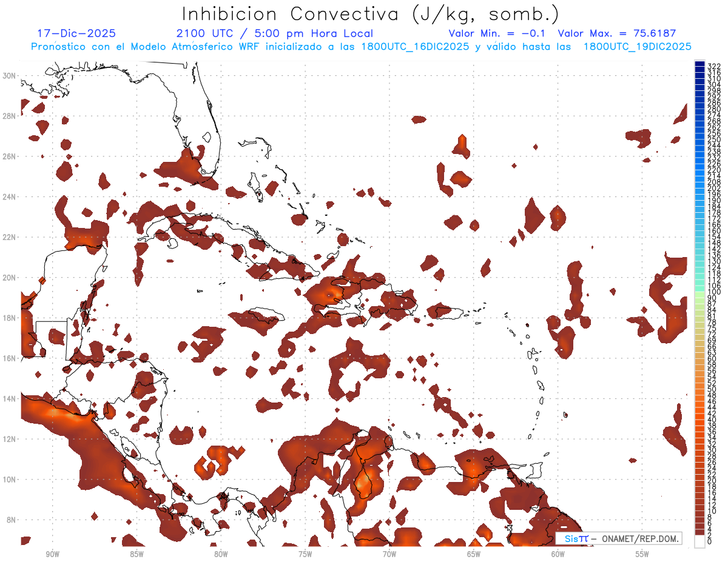
Task: Click the "85W" longitude label
Action: (x=136, y=554)
